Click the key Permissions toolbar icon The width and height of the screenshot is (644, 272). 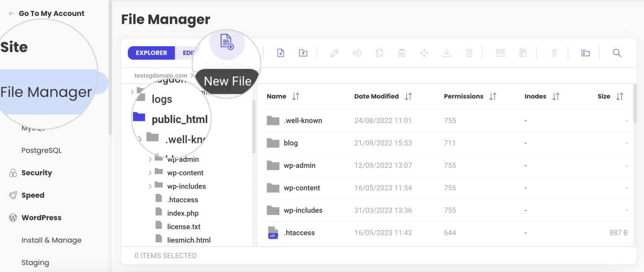pos(554,53)
